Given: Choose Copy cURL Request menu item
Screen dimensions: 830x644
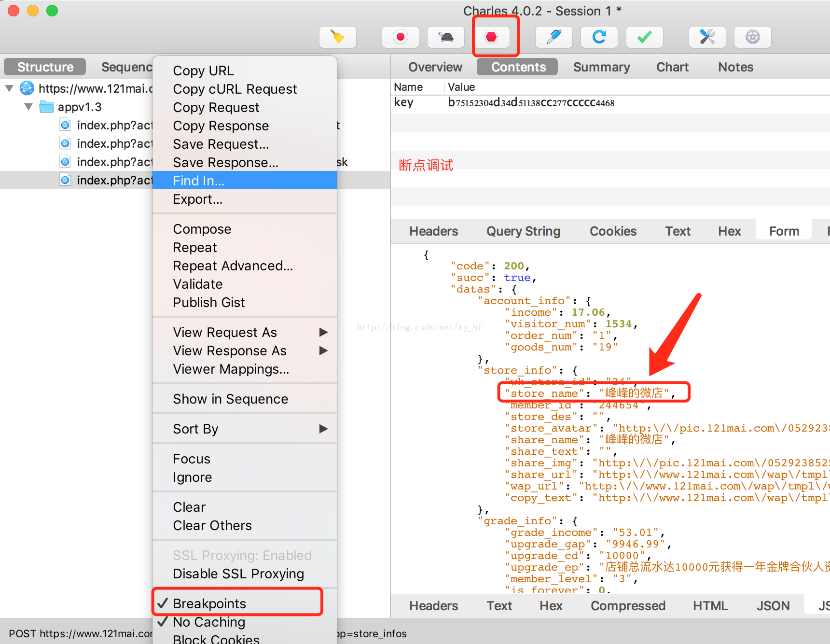Looking at the screenshot, I should [245, 89].
